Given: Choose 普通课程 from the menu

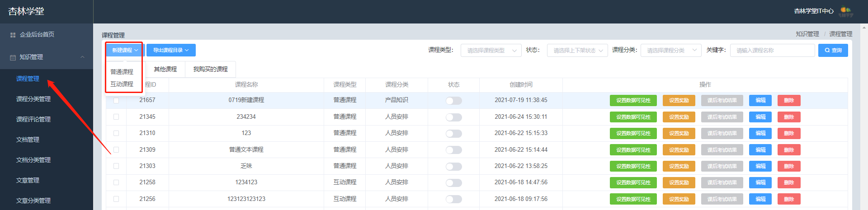Looking at the screenshot, I should (x=122, y=72).
